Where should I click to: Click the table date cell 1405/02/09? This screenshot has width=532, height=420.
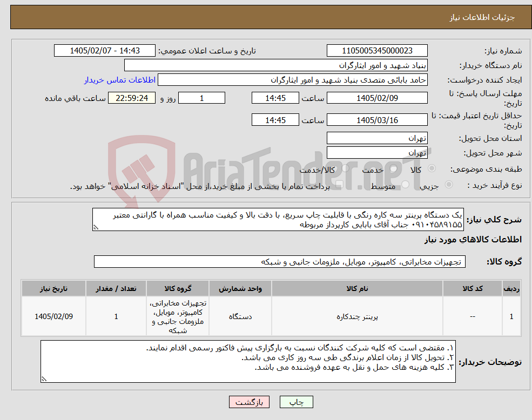pyautogui.click(x=53, y=316)
